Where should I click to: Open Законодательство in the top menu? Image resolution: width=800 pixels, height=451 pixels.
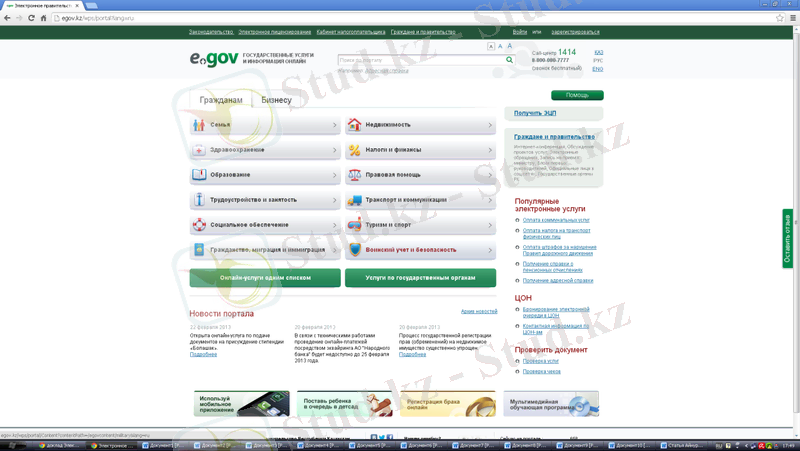[x=211, y=32]
